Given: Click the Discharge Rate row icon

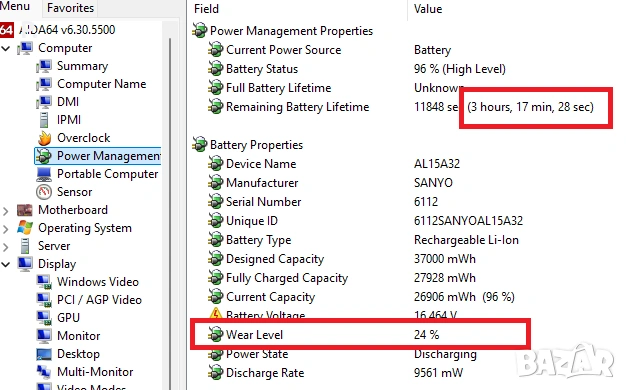Looking at the screenshot, I should point(216,373).
